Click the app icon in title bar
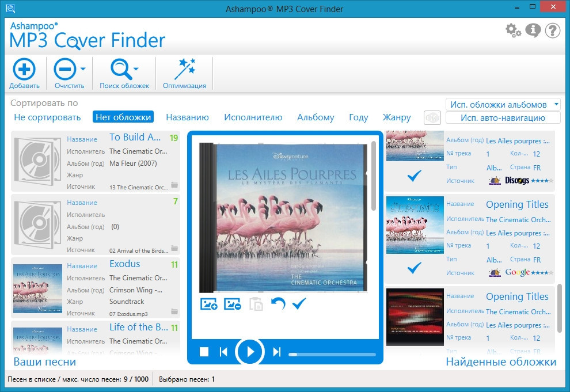The height and width of the screenshot is (392, 570). [x=10, y=8]
